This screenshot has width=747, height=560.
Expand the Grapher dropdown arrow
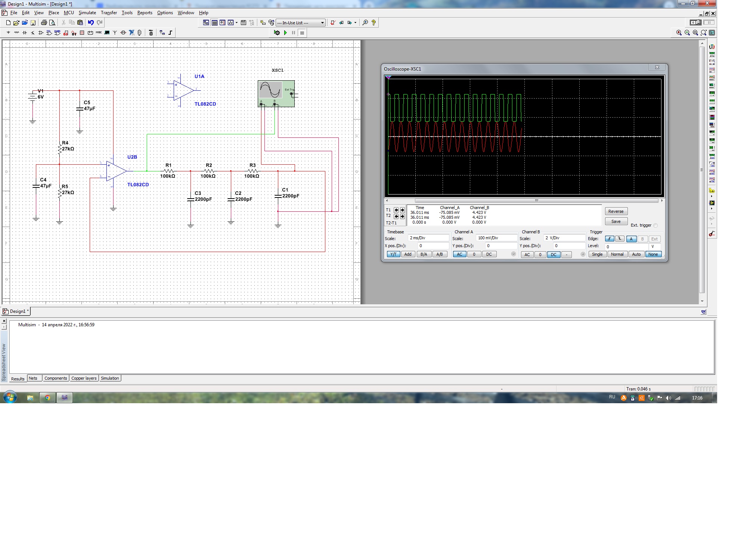tap(236, 23)
